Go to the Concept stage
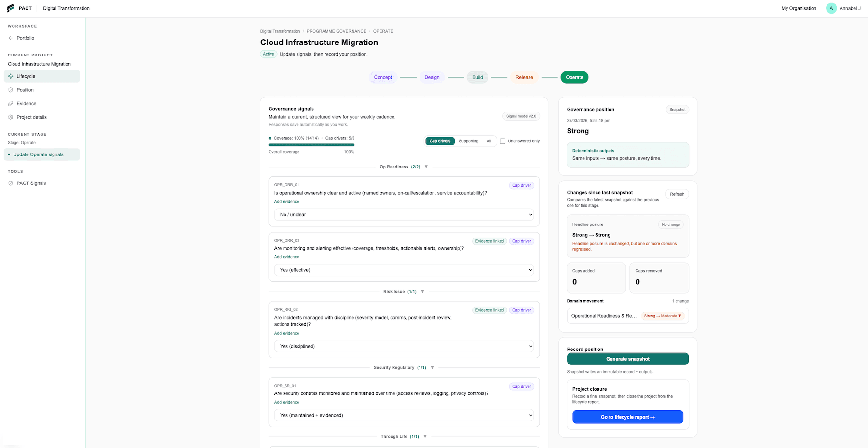Viewport: 868px width, 448px height. tap(383, 77)
